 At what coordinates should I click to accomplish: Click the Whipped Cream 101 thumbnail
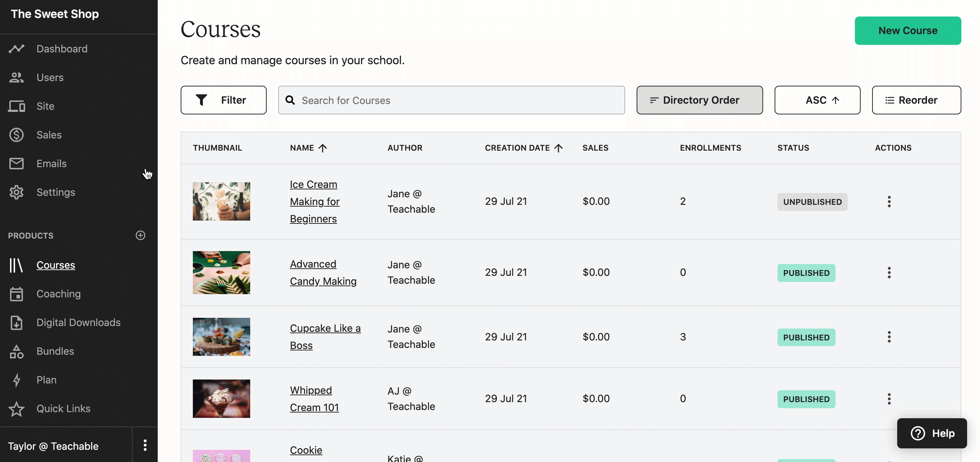(x=222, y=399)
